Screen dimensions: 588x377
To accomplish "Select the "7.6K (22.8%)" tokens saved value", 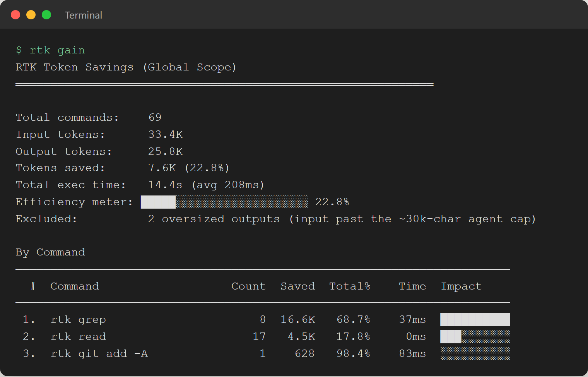I will tap(189, 168).
